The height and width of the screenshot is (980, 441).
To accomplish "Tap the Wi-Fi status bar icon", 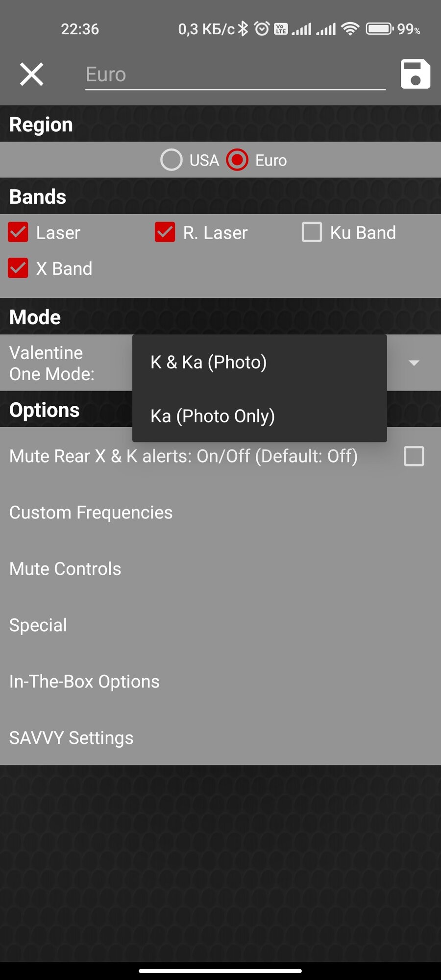I will tap(350, 29).
